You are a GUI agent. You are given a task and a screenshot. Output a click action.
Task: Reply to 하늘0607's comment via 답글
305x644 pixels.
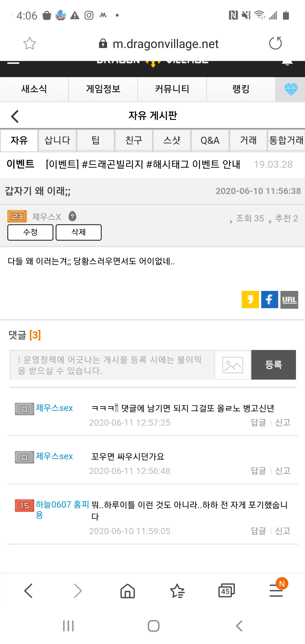coord(258,531)
